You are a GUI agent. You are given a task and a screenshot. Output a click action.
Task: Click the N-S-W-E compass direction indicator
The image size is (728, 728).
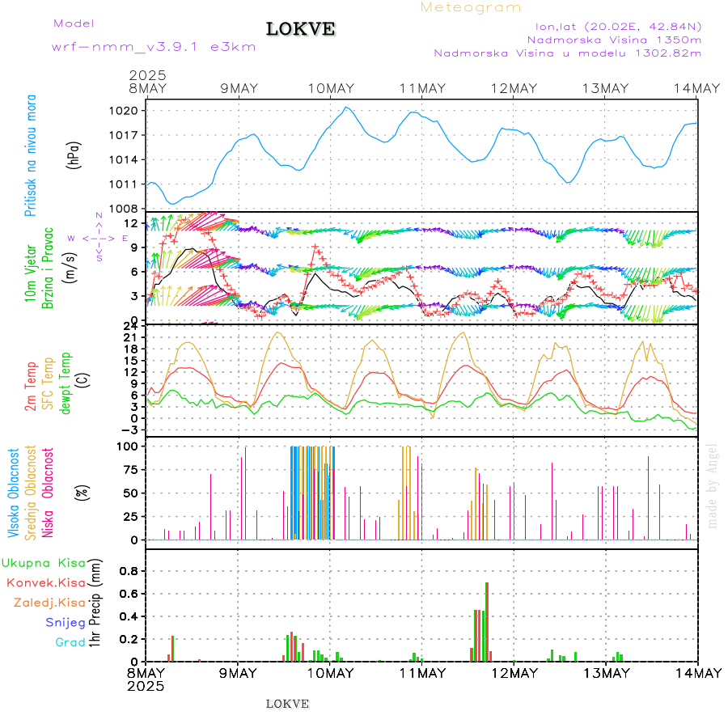98,238
